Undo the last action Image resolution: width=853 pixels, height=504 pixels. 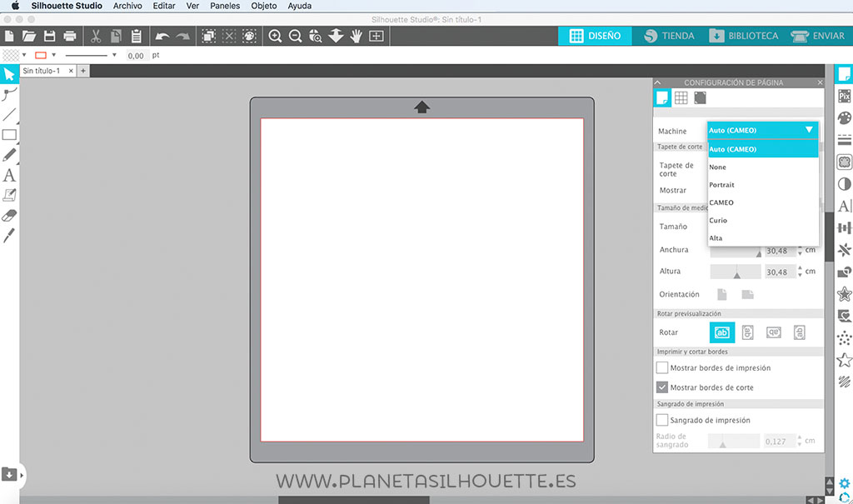coord(162,37)
